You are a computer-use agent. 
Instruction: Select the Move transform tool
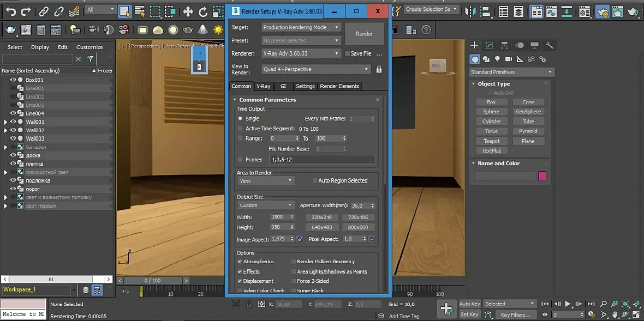[x=188, y=11]
